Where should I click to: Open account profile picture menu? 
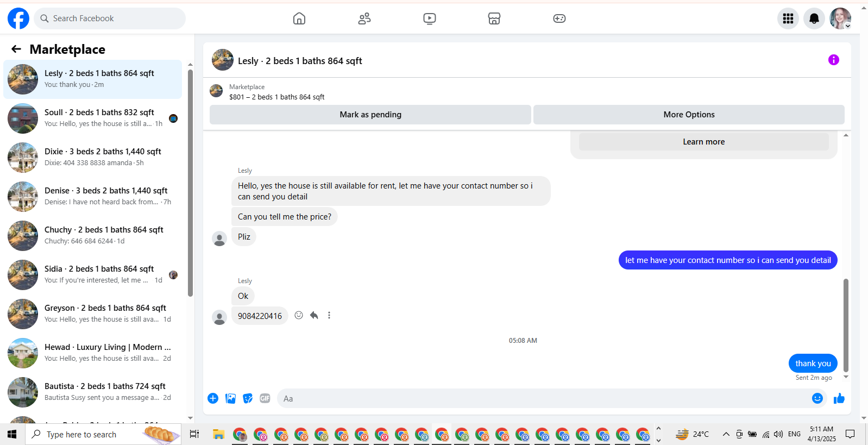[840, 18]
